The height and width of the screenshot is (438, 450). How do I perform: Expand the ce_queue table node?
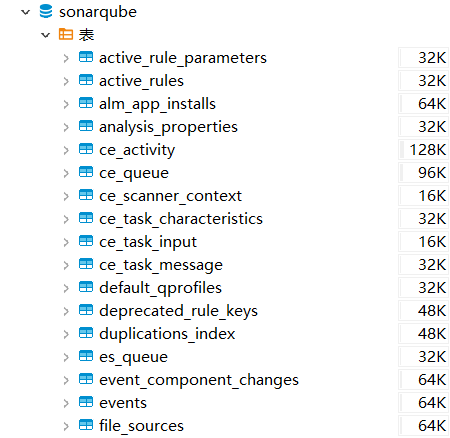pos(66,173)
